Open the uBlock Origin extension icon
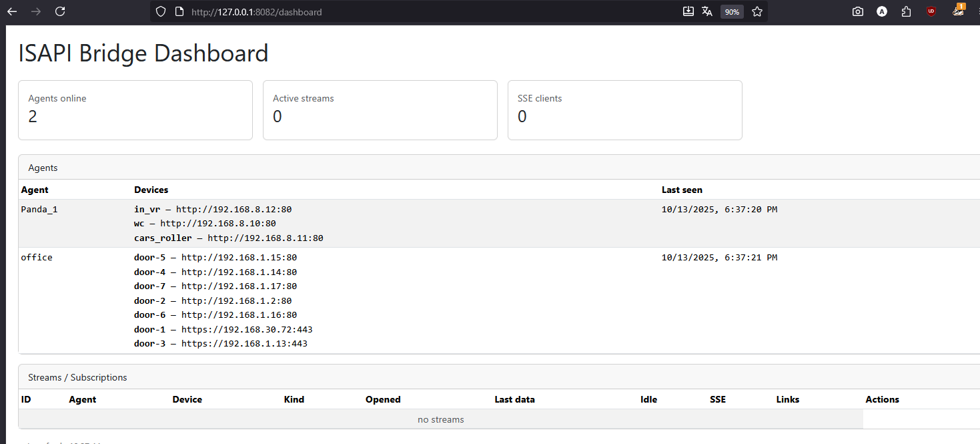 click(931, 11)
